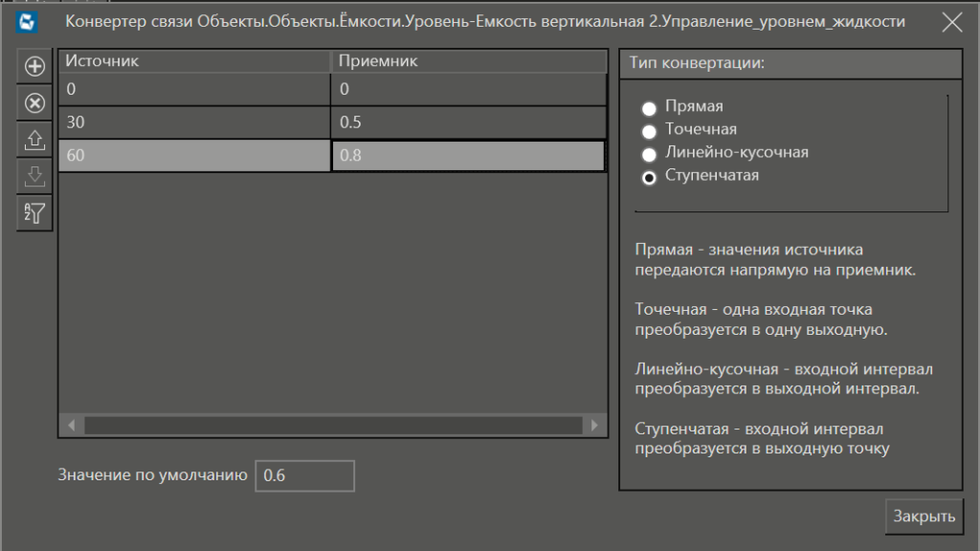Click the horizontal scrollbar left arrow
This screenshot has width=980, height=551.
(x=70, y=425)
